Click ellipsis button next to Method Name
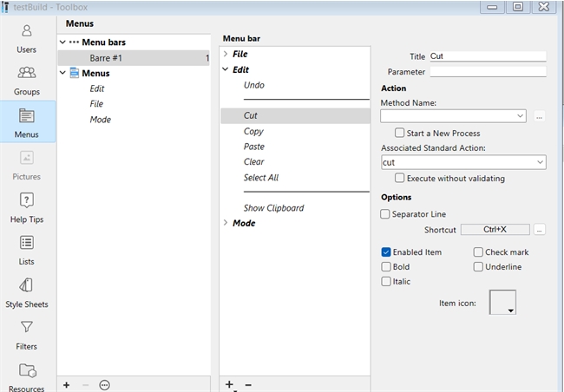564x392 pixels. click(x=539, y=116)
